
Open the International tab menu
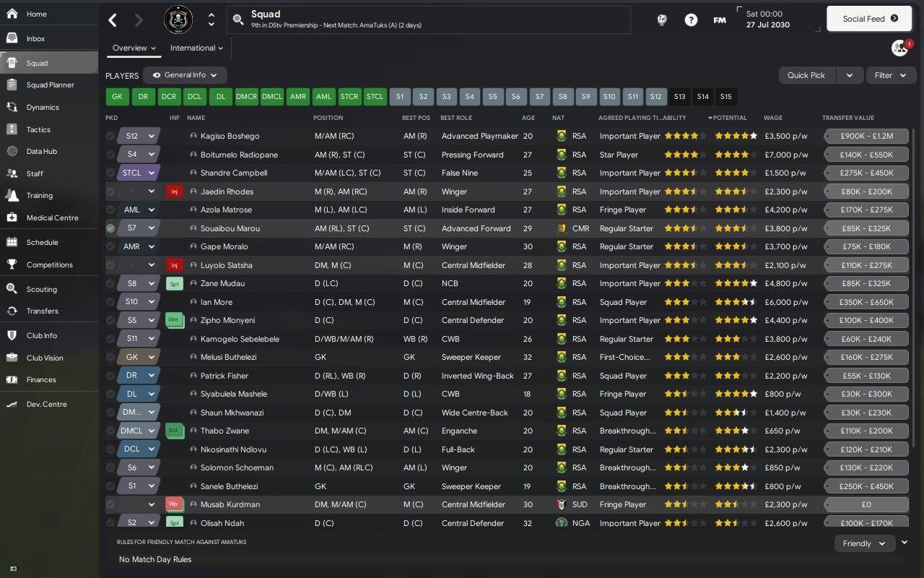pyautogui.click(x=196, y=48)
